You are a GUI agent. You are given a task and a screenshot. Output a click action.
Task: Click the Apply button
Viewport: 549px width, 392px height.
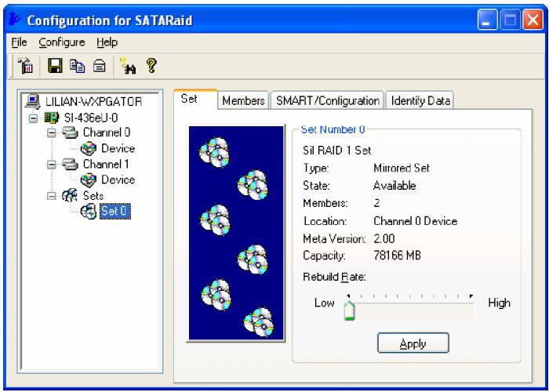[413, 343]
